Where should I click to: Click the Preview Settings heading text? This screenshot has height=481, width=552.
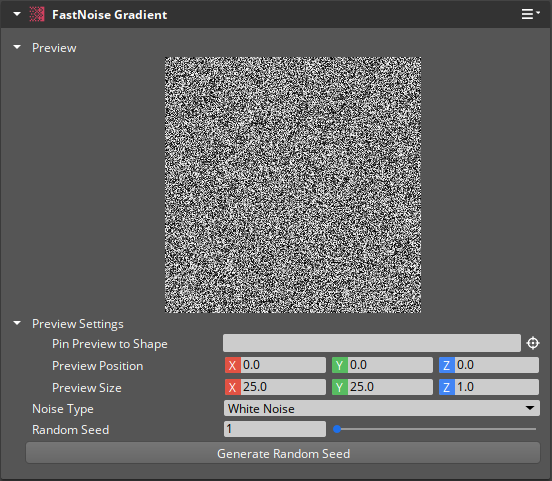77,324
